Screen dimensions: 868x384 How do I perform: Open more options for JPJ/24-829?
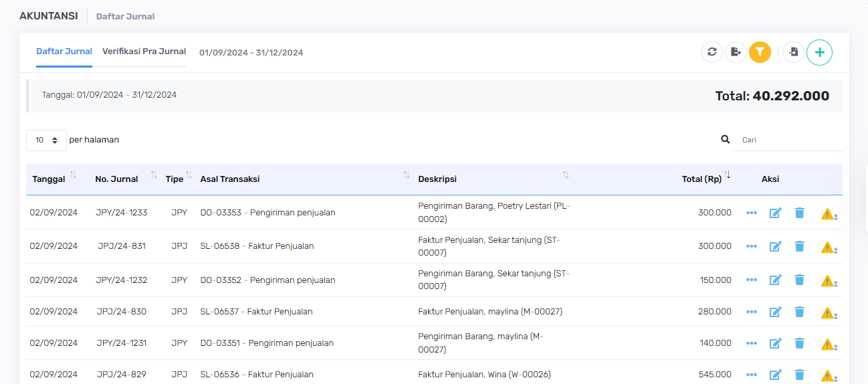pyautogui.click(x=752, y=375)
